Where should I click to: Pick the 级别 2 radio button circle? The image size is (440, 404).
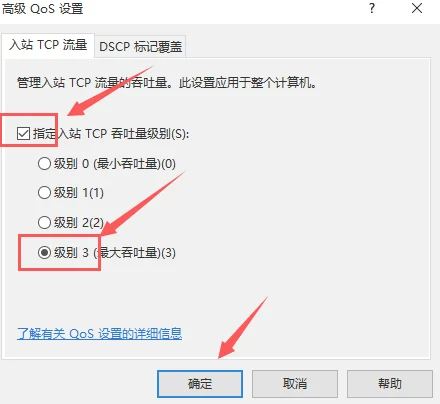click(44, 222)
